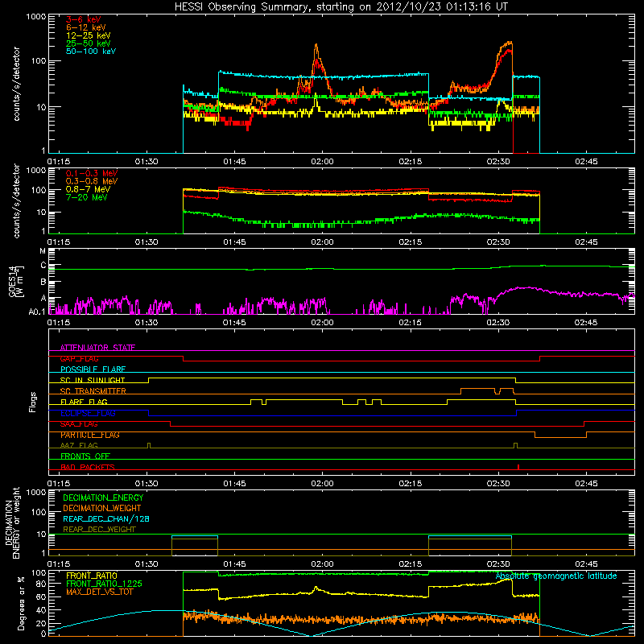Select the SAA_FLAG label
644x644 pixels.
point(79,424)
